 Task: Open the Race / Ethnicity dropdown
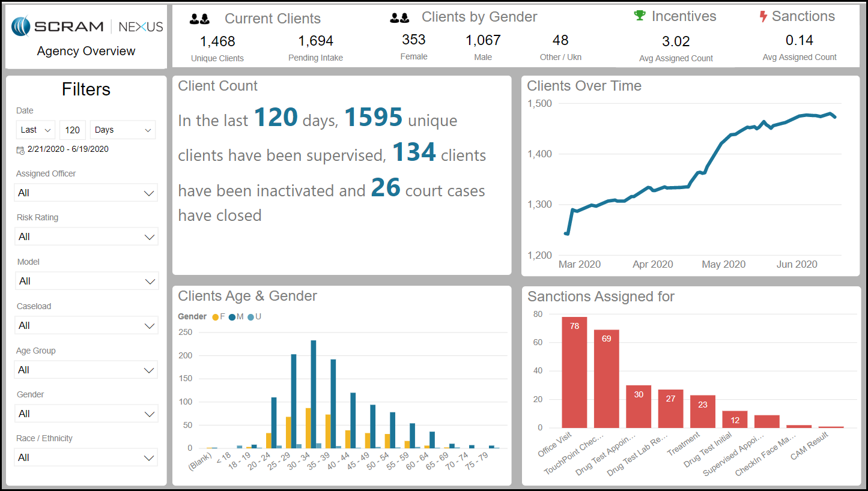tap(86, 457)
